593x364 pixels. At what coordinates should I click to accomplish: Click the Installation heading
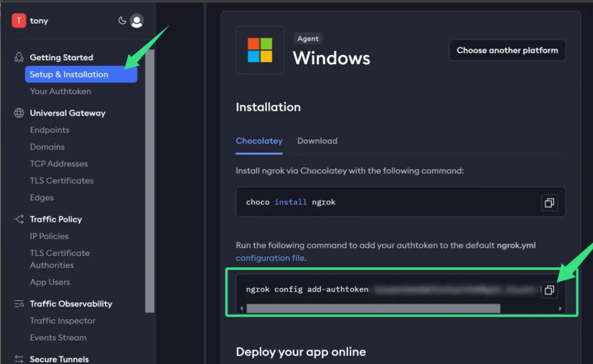tap(268, 107)
